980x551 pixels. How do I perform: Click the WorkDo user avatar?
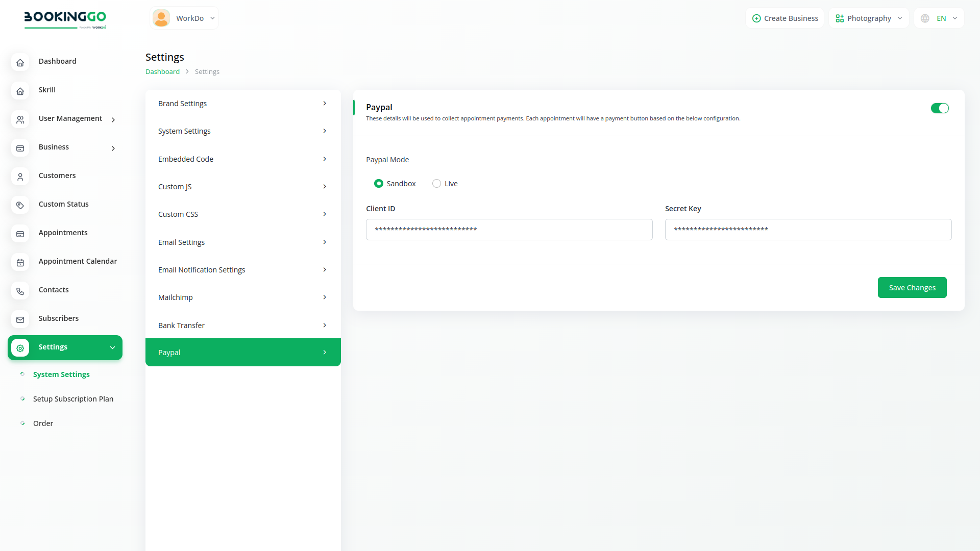161,18
